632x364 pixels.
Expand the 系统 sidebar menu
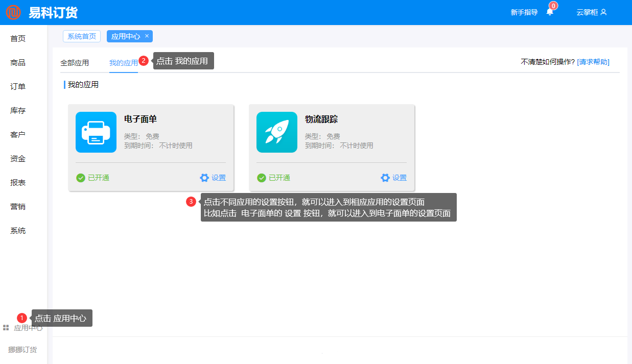point(18,231)
